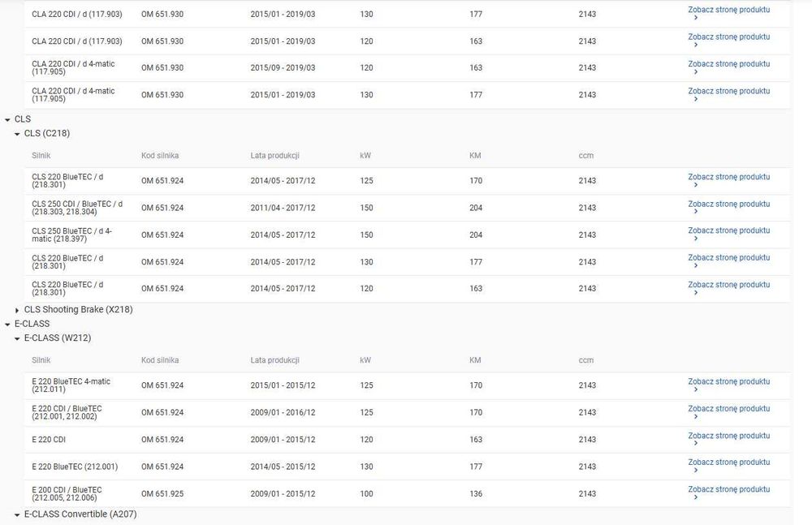Click Kod silnika header in E-CLASS (W212) table
The height and width of the screenshot is (525, 812).
coord(160,359)
